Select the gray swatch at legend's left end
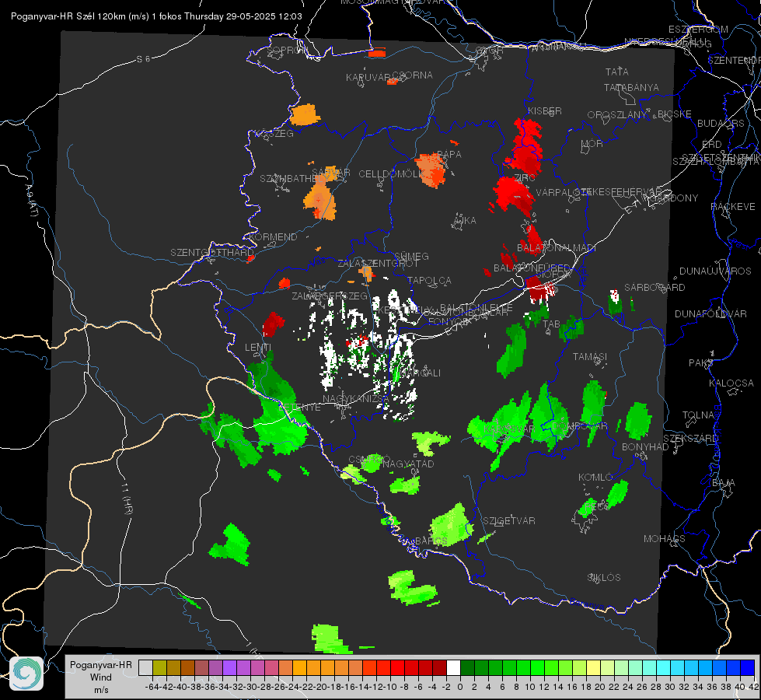The height and width of the screenshot is (700, 761). [145, 668]
